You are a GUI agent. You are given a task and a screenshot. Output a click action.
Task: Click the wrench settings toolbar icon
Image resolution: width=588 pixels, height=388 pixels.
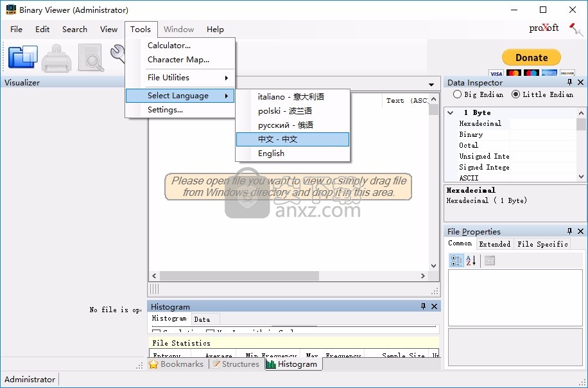[117, 54]
